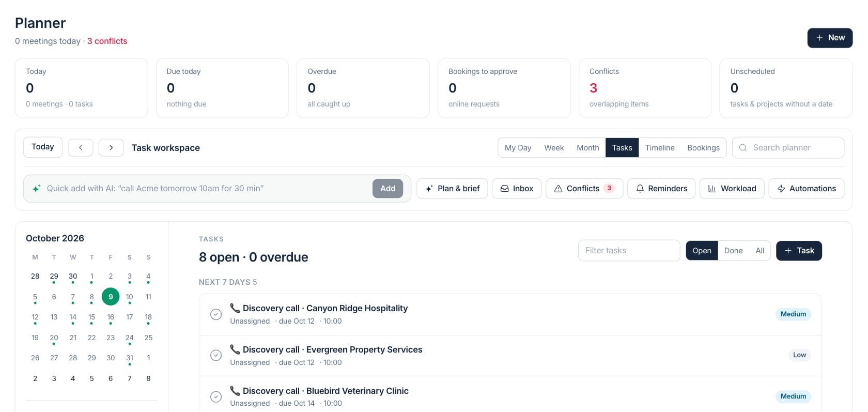868x412 pixels.
Task: Open Automations
Action: [807, 189]
